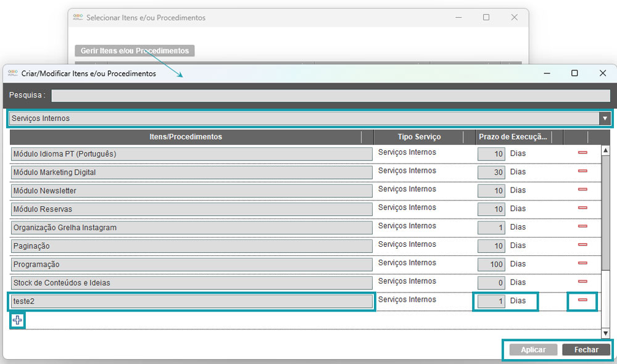Click Gerir Itens e/ou Procedimentos button
617x364 pixels.
pos(135,51)
